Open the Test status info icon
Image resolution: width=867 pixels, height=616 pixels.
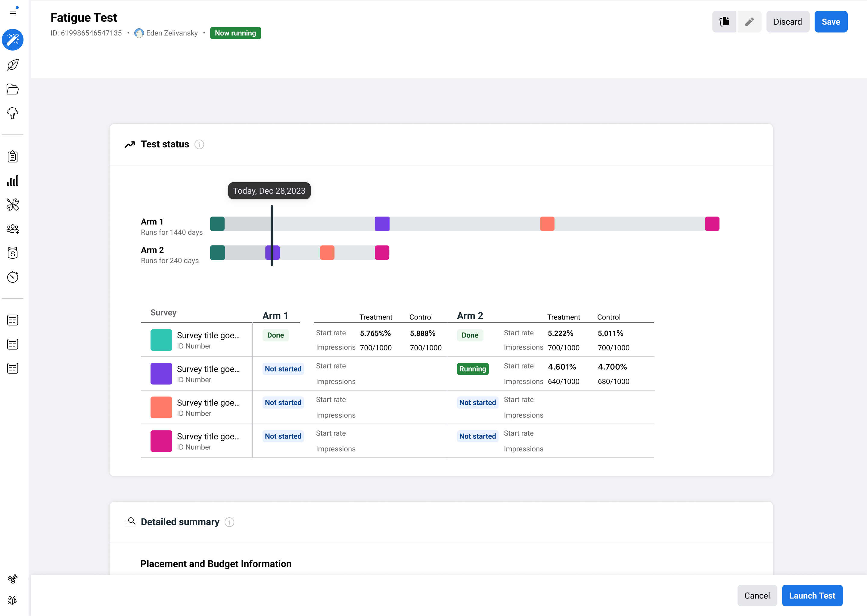[x=199, y=144]
